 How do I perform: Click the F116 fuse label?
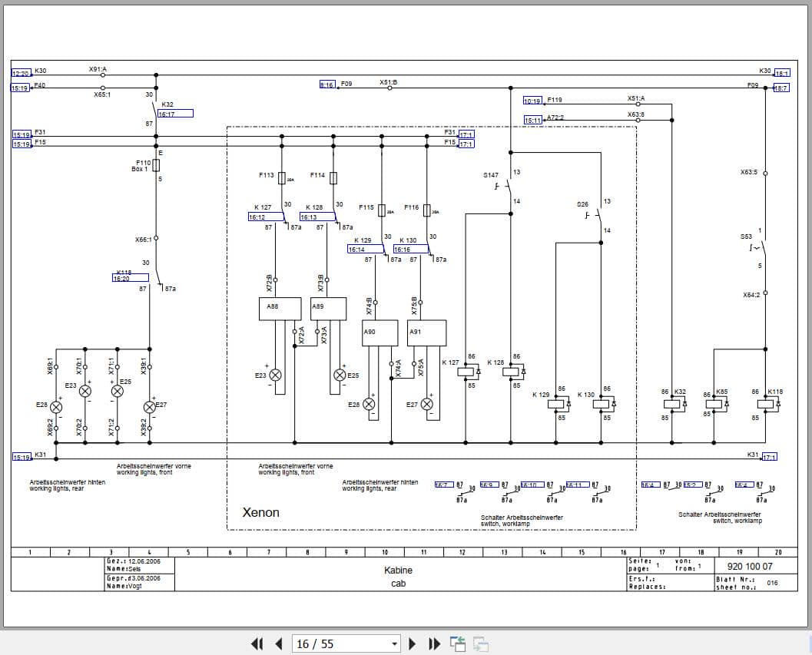coord(411,207)
